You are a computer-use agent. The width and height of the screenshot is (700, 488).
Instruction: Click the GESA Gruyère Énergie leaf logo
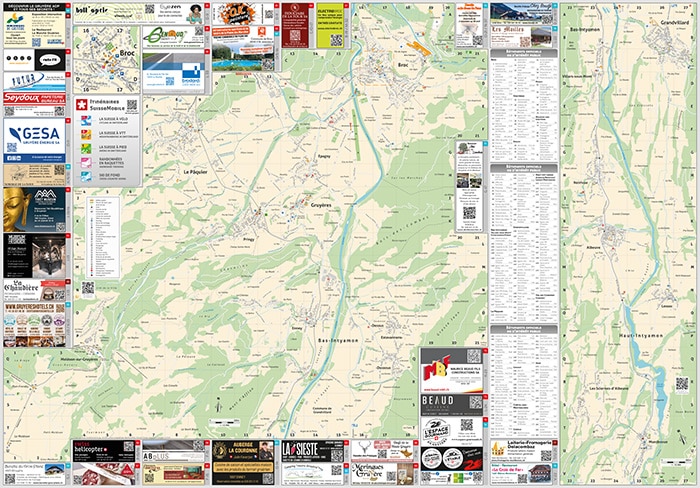pyautogui.click(x=15, y=133)
